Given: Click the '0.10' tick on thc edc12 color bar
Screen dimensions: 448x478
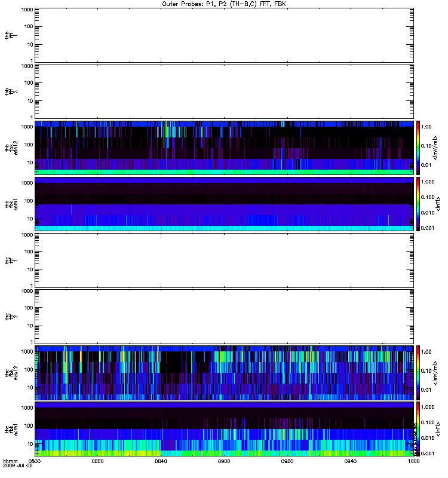Looking at the screenshot, I should point(426,371).
